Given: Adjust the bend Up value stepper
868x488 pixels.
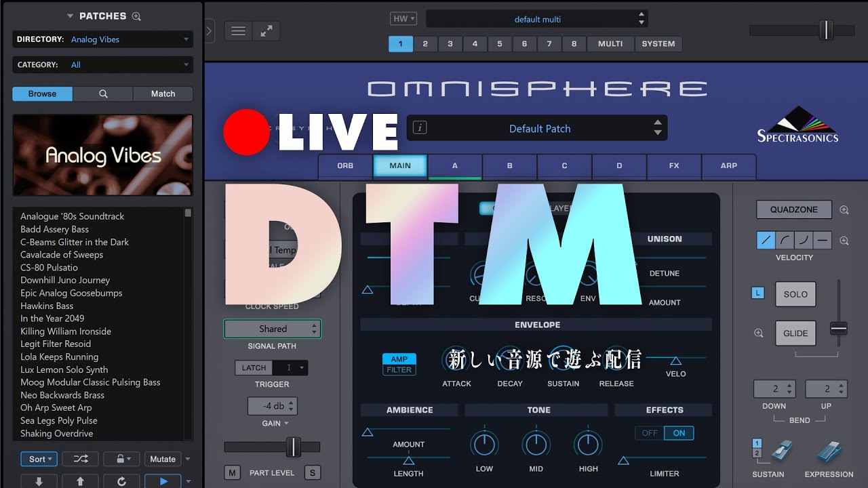Looking at the screenshot, I should 826,389.
